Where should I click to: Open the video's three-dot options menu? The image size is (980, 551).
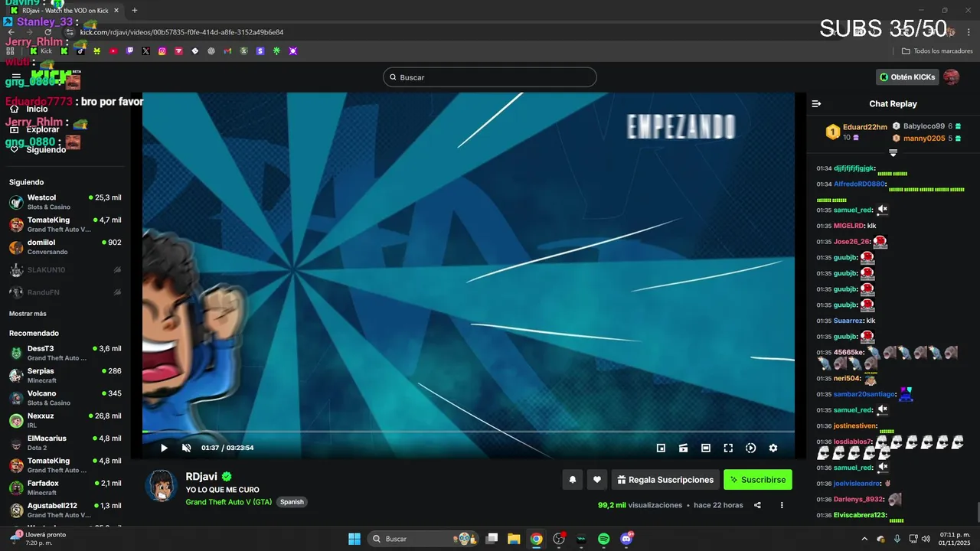click(782, 505)
